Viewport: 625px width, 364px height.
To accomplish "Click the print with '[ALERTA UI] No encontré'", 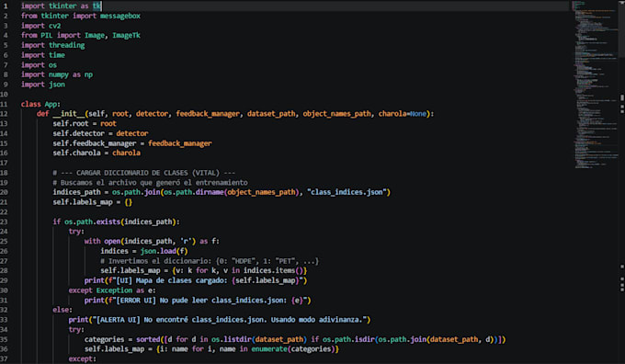I will [x=220, y=320].
